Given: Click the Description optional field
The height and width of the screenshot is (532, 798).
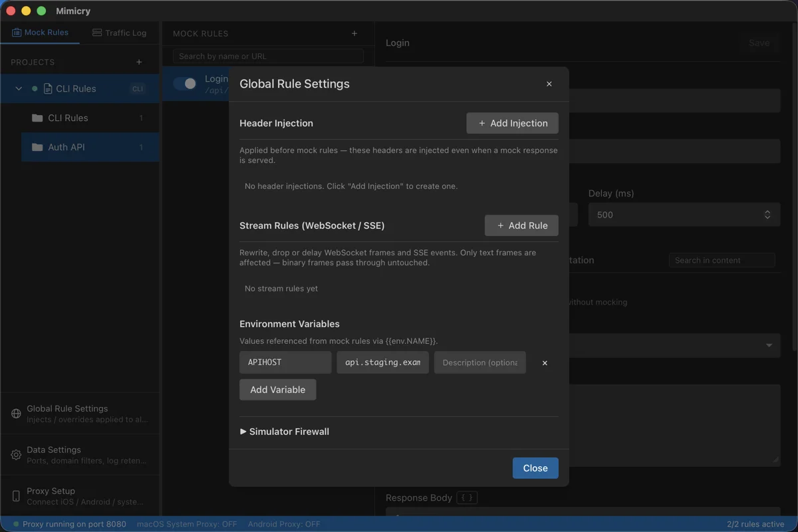Looking at the screenshot, I should tap(480, 362).
